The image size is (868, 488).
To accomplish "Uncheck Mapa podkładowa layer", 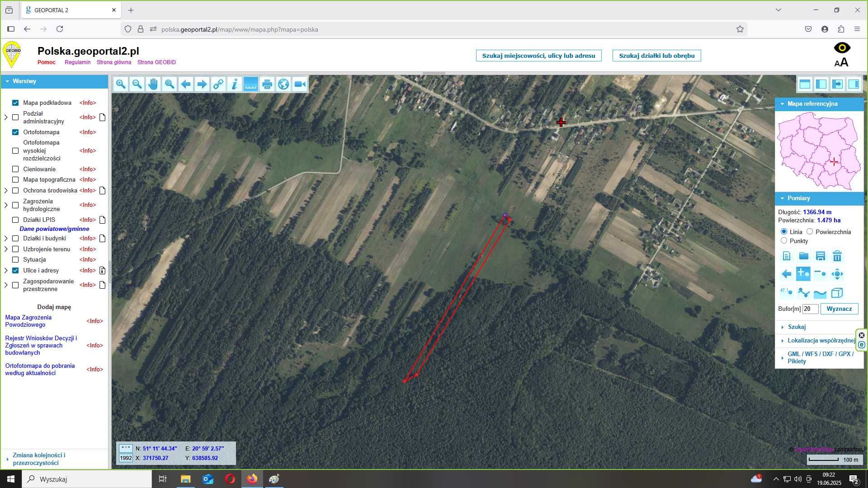I will pos(15,103).
